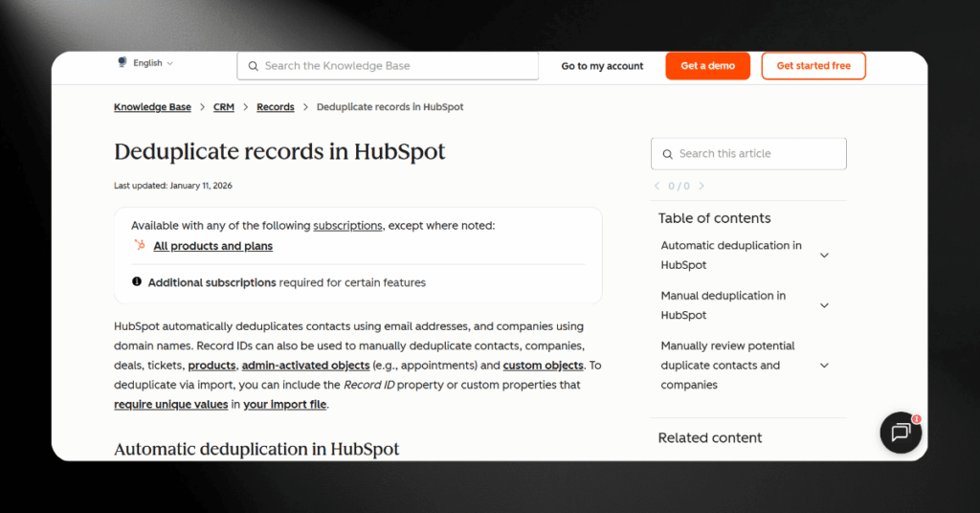Click the Knowledge Base search magnifier icon

click(x=253, y=66)
